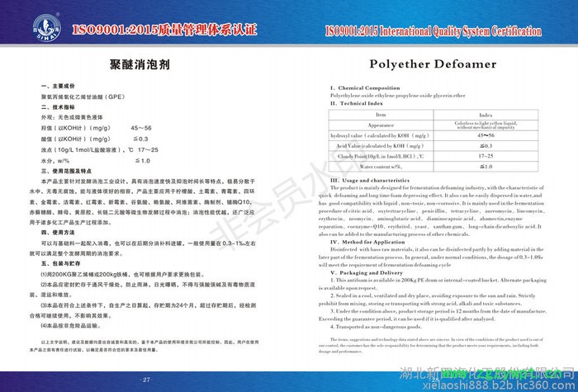This screenshot has width=578, height=392.
Task: Click the page number '-27-' in the footer
Action: coord(146,380)
